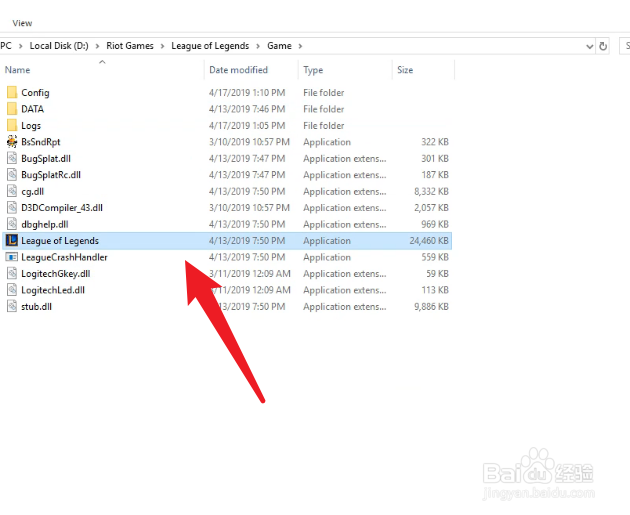
Task: Click the 8,332 KB size value
Action: [432, 191]
